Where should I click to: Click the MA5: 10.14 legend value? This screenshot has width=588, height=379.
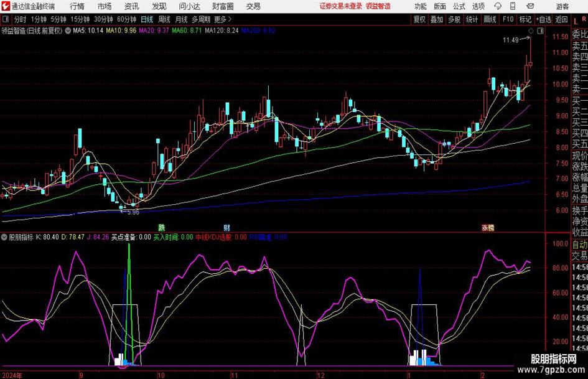point(88,30)
